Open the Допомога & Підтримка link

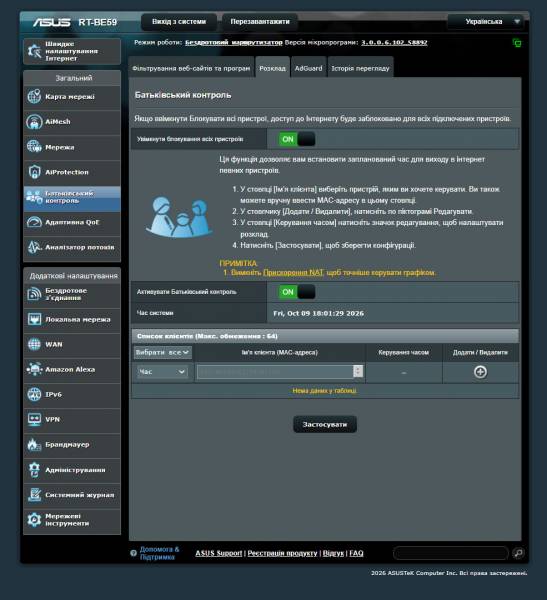(x=160, y=553)
